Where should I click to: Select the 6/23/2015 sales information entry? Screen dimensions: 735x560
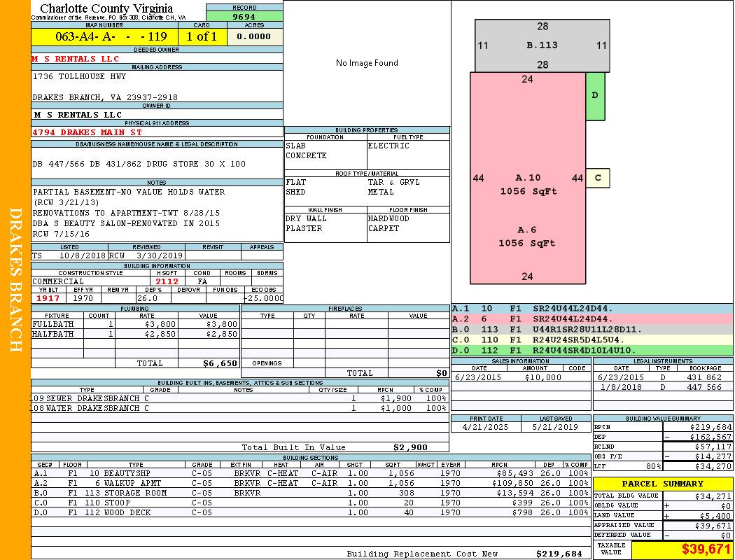[520, 377]
